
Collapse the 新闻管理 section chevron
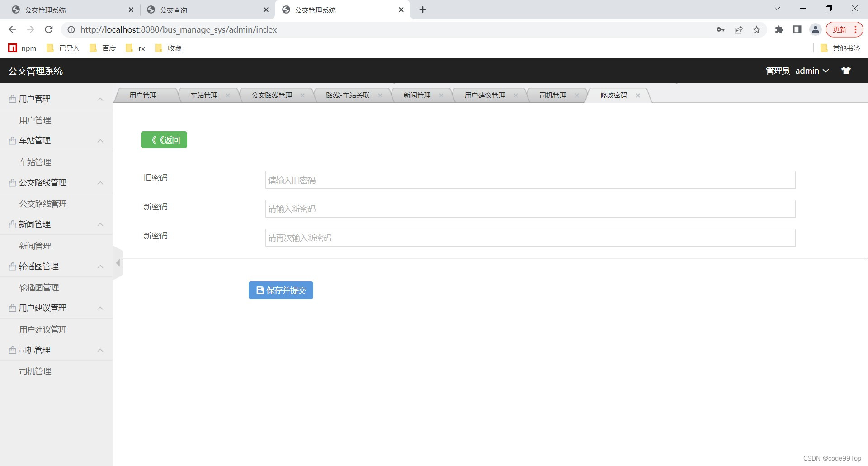(100, 225)
